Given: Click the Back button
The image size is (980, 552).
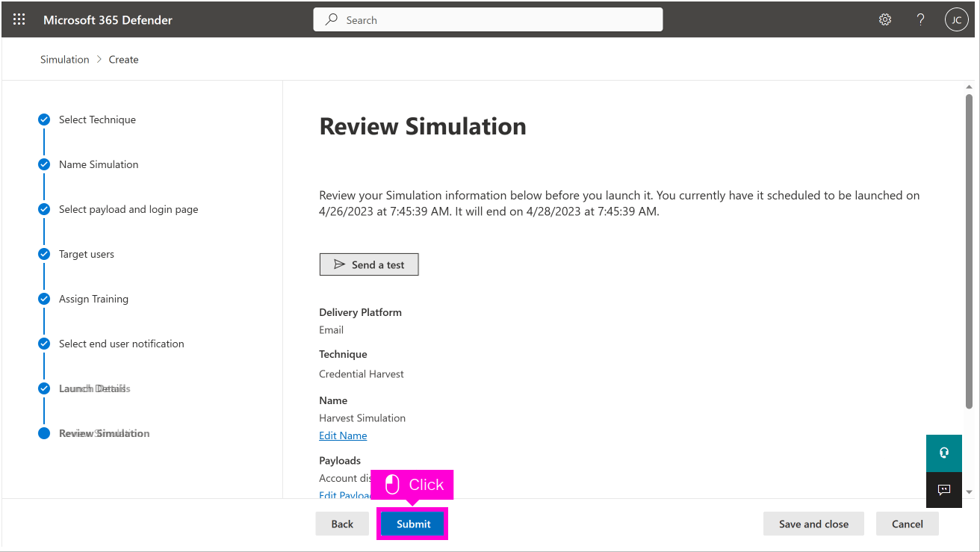Looking at the screenshot, I should tap(342, 524).
